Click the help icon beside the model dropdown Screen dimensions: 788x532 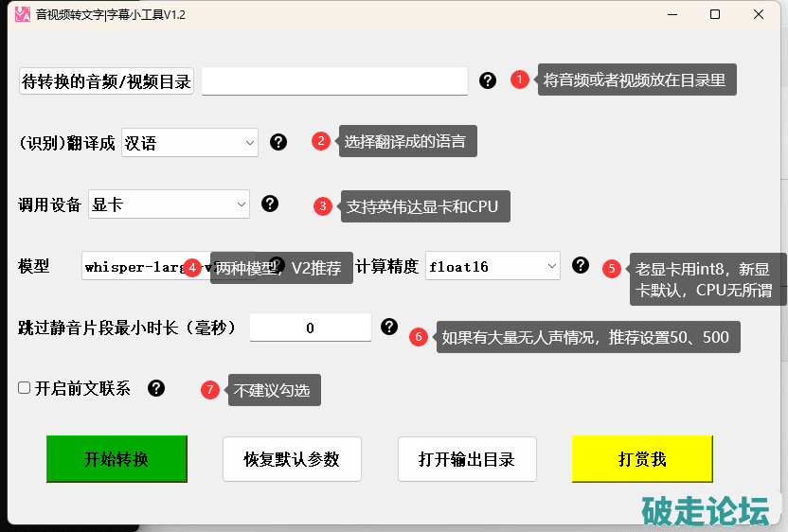click(277, 264)
